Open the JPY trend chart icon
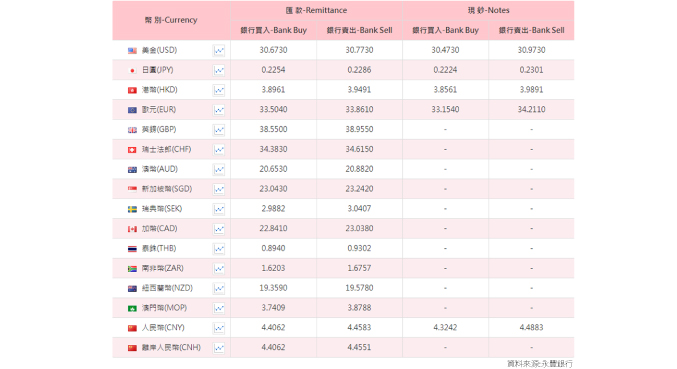 (x=219, y=70)
